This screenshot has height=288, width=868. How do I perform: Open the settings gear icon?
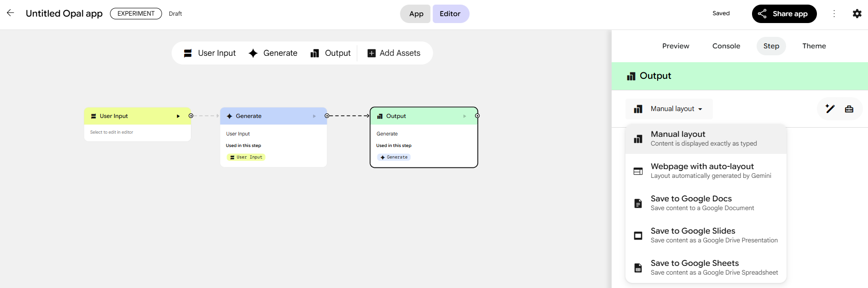pyautogui.click(x=856, y=14)
